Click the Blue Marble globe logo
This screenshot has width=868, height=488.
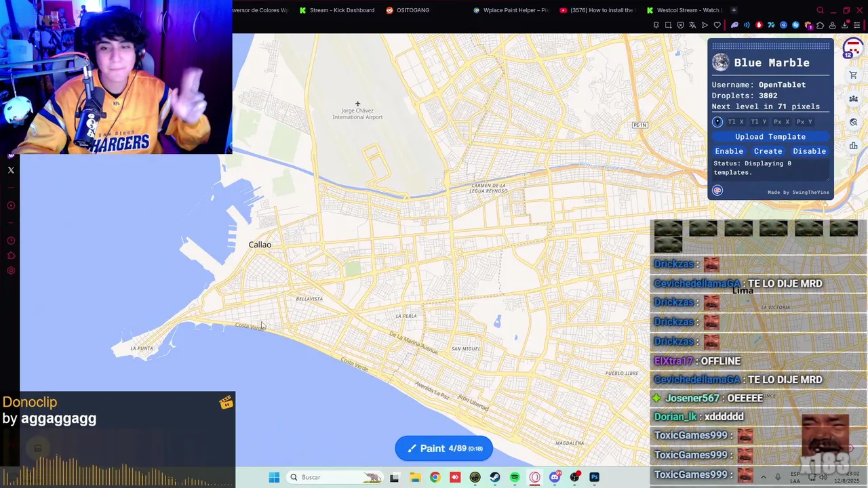point(720,63)
